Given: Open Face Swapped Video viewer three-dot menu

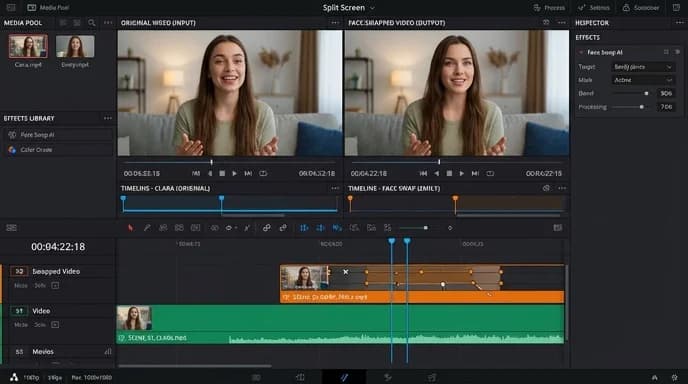Looking at the screenshot, I should [x=562, y=23].
